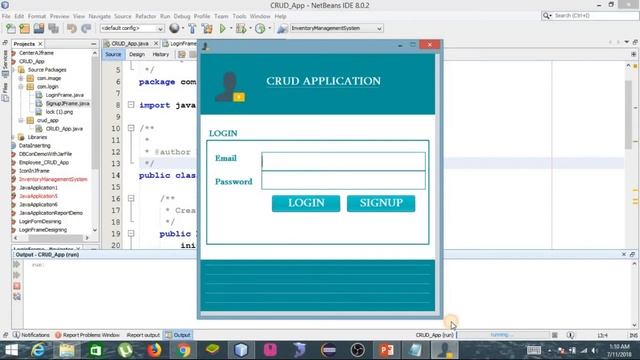Open the Windows Start button

[11, 350]
